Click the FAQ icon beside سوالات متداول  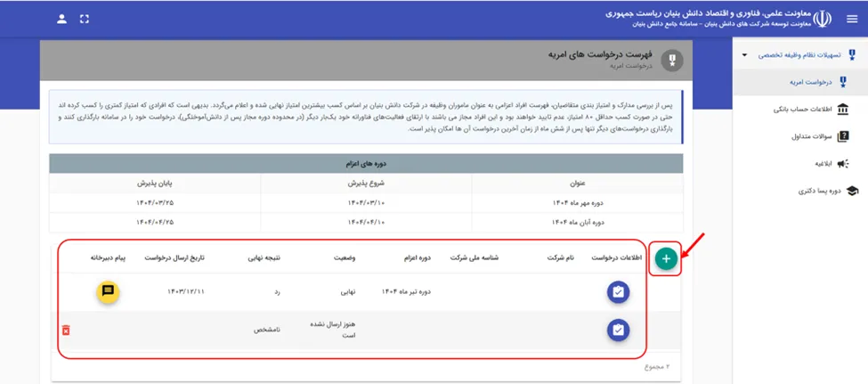click(x=842, y=136)
